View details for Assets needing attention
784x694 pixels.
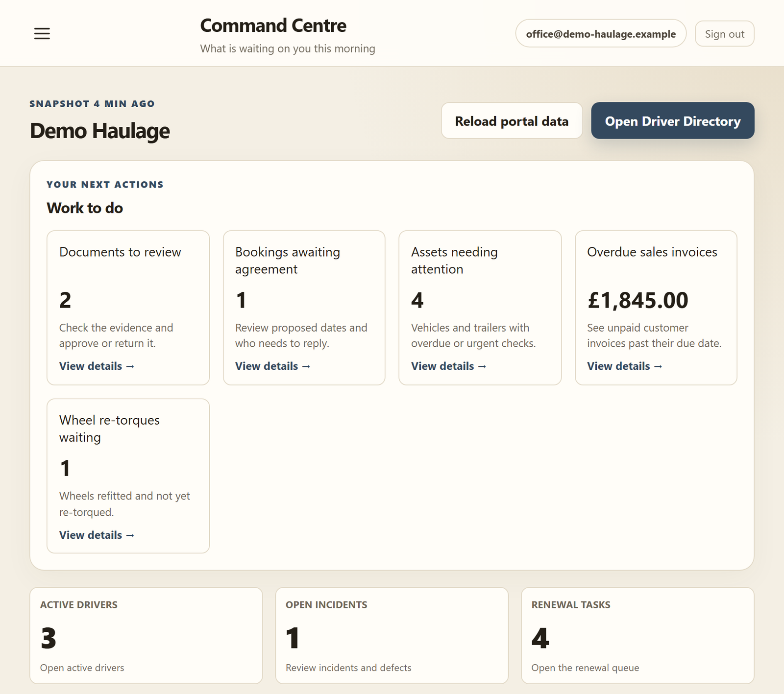click(448, 366)
